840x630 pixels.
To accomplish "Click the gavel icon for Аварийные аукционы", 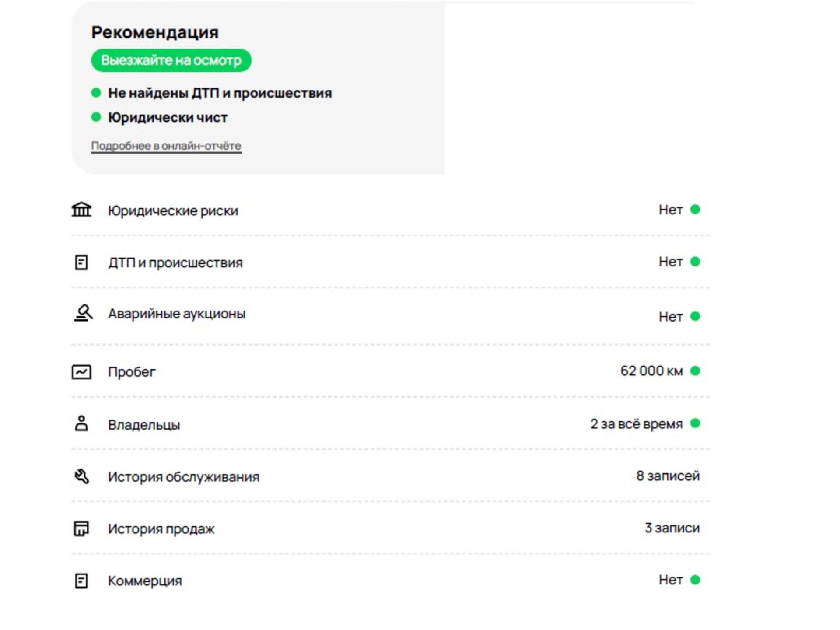I will tap(83, 313).
